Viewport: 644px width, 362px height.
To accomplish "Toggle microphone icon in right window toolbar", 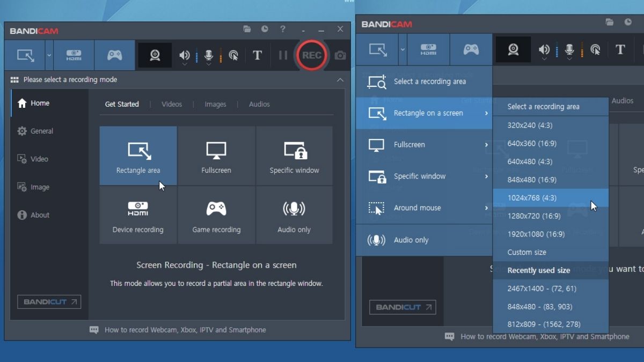I will click(569, 50).
